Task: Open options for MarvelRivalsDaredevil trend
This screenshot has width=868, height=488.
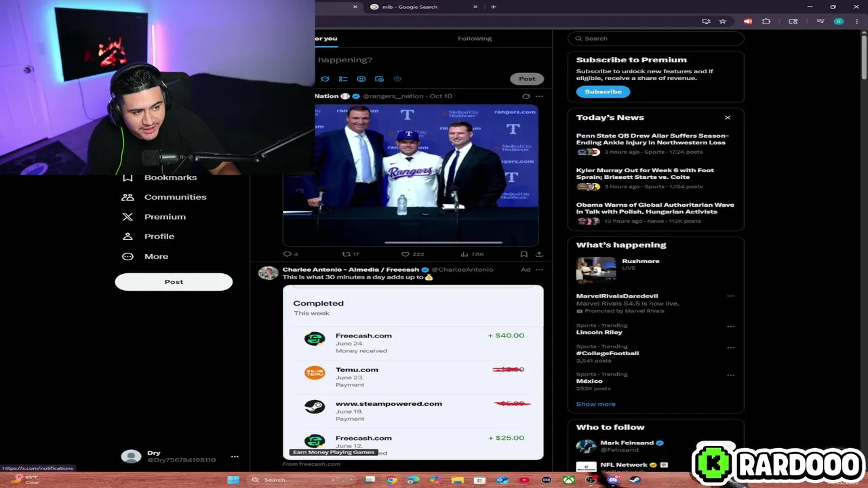Action: [x=730, y=296]
